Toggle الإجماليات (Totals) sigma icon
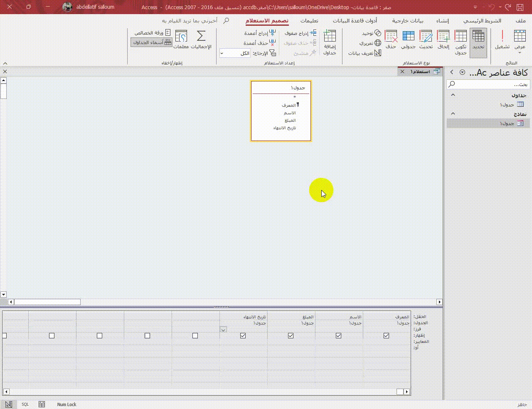Image resolution: width=532 pixels, height=409 pixels. click(201, 40)
